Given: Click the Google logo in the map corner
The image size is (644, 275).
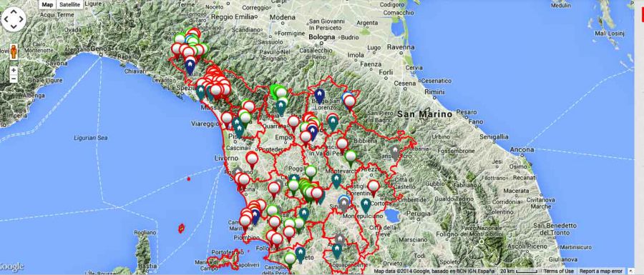Looking at the screenshot, I should pos(12,267).
